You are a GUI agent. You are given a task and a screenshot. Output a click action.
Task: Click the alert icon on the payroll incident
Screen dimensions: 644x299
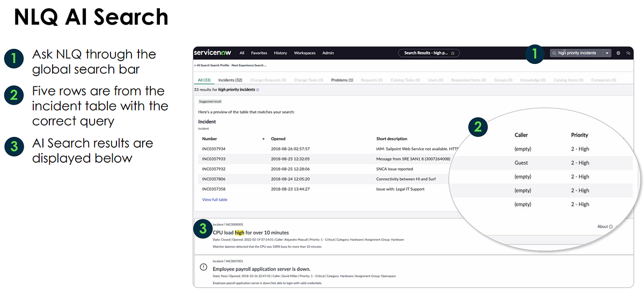(203, 267)
